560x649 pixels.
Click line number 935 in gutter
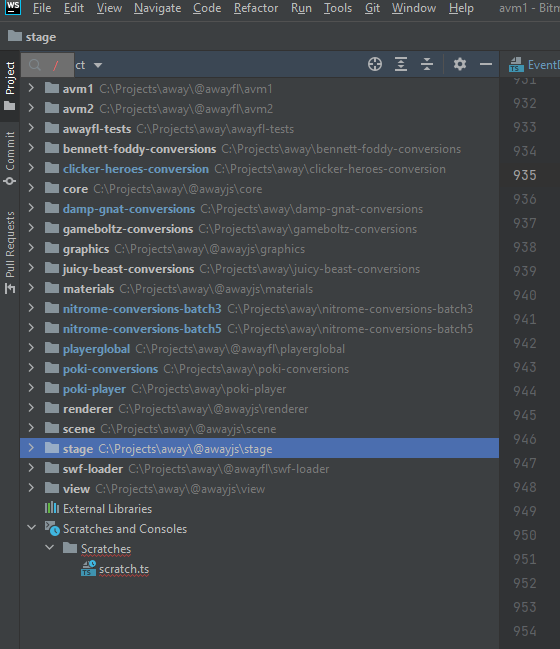pyautogui.click(x=525, y=175)
